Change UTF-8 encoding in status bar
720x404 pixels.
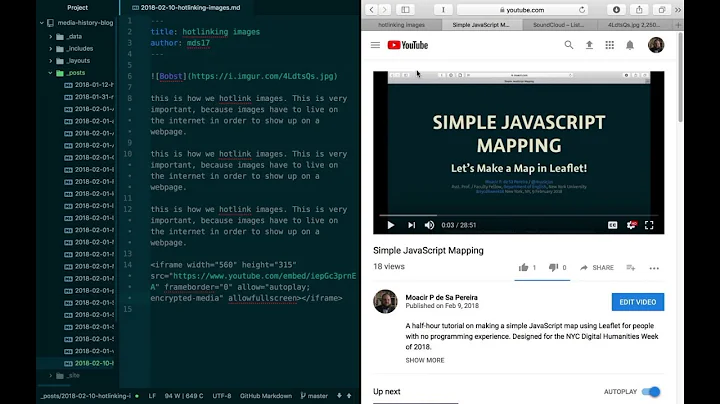pos(222,396)
